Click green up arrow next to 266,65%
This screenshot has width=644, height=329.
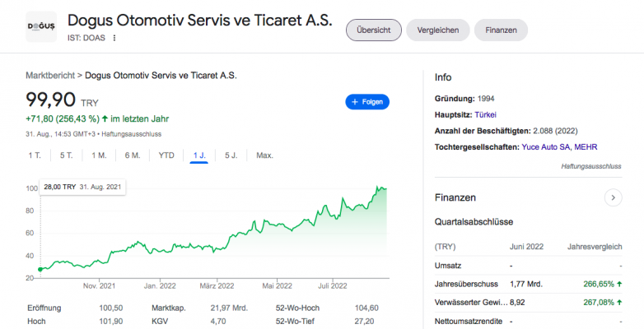pos(618,283)
